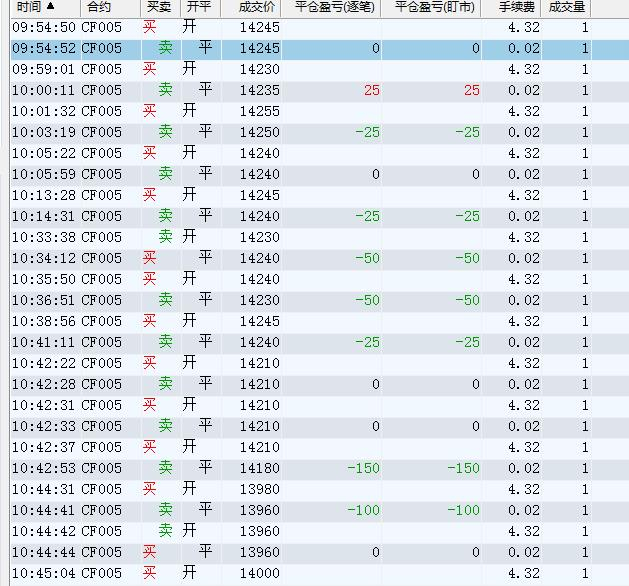Screen dimensions: 629x586
Task: Click the 成交量 column header
Action: click(566, 8)
